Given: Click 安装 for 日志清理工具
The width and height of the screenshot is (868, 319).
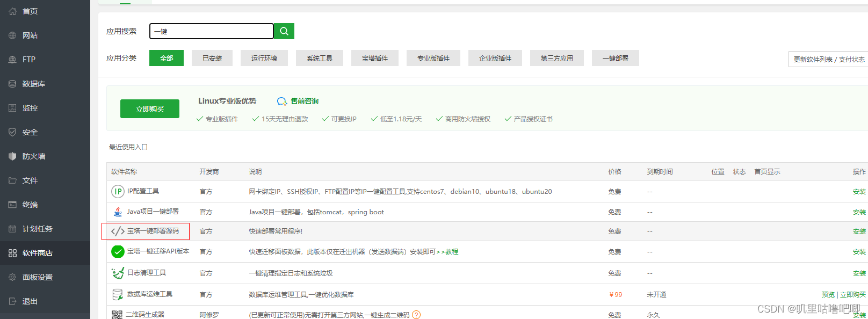Looking at the screenshot, I should [x=859, y=273].
